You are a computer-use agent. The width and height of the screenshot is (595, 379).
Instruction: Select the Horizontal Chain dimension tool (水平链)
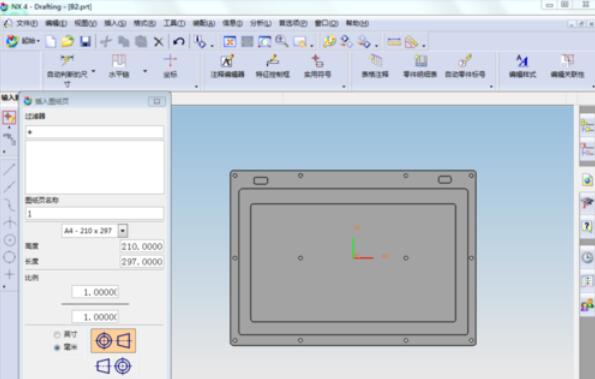[119, 66]
